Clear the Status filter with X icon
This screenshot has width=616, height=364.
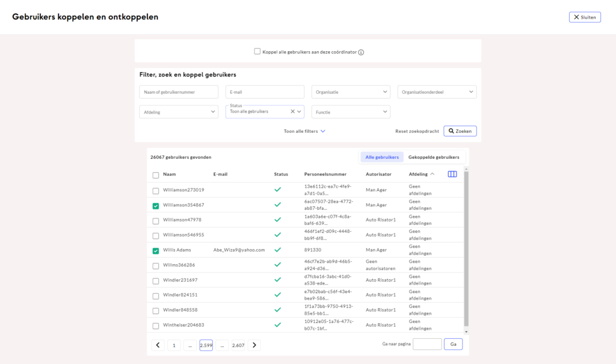click(x=292, y=111)
